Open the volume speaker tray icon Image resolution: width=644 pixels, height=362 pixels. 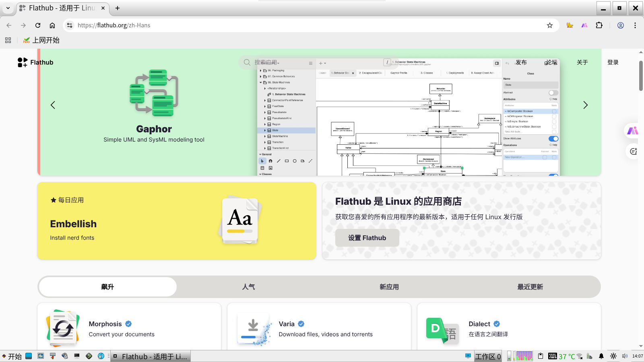point(625,356)
